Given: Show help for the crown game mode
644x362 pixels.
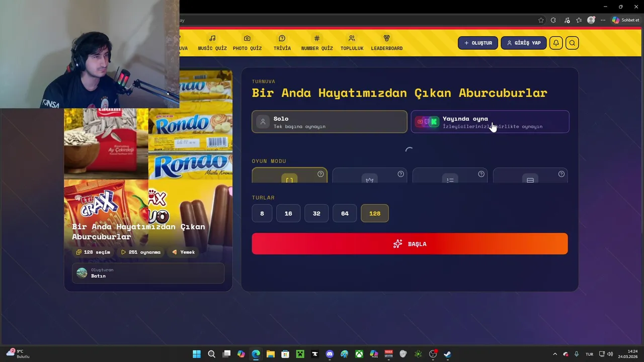Looking at the screenshot, I should click(x=400, y=174).
